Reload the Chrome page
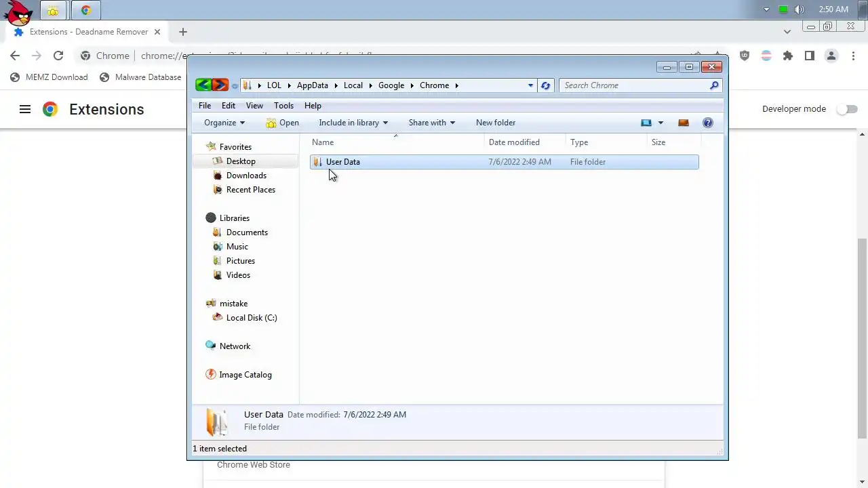 (58, 56)
